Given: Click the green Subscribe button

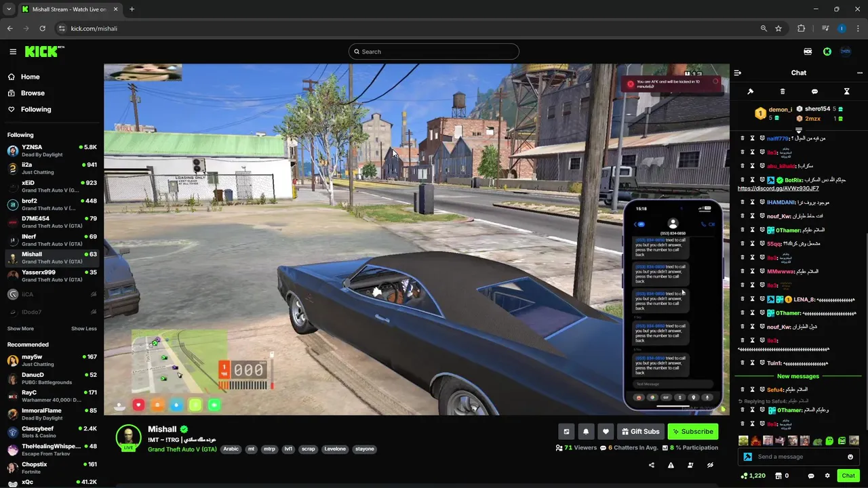Looking at the screenshot, I should (692, 431).
